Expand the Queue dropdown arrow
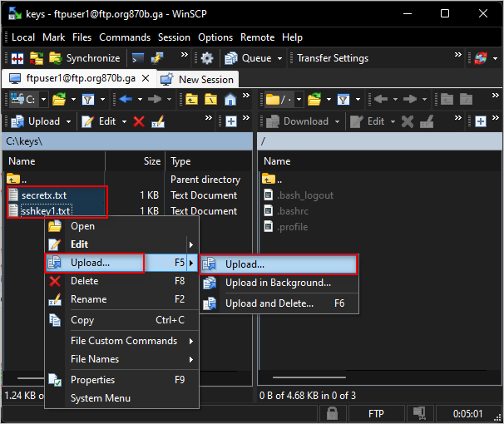 coord(279,58)
